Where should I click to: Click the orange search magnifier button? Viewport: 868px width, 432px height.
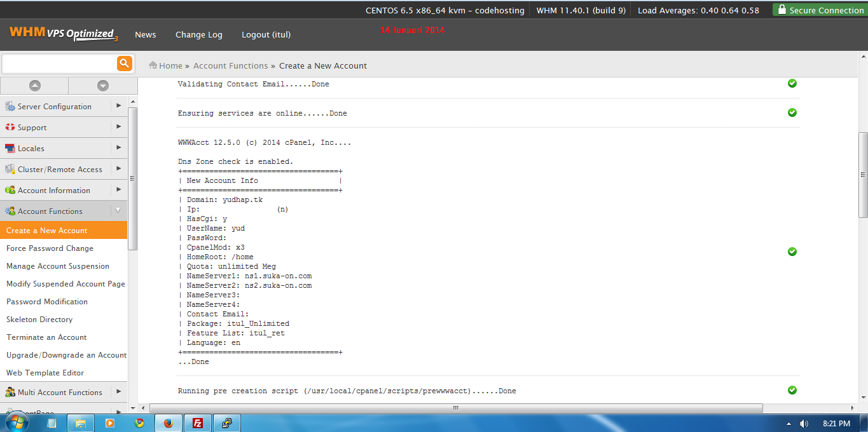[x=124, y=63]
